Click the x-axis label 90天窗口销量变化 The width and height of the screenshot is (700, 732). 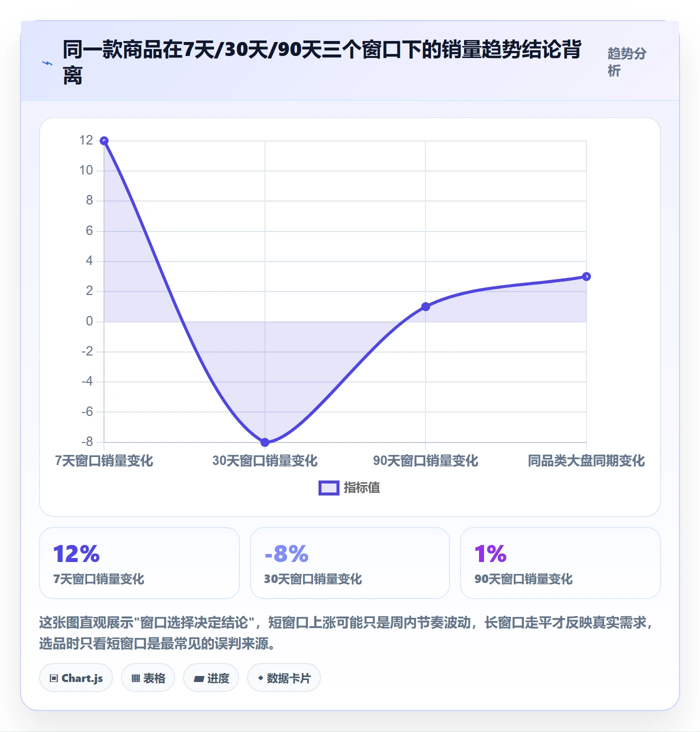tap(425, 460)
